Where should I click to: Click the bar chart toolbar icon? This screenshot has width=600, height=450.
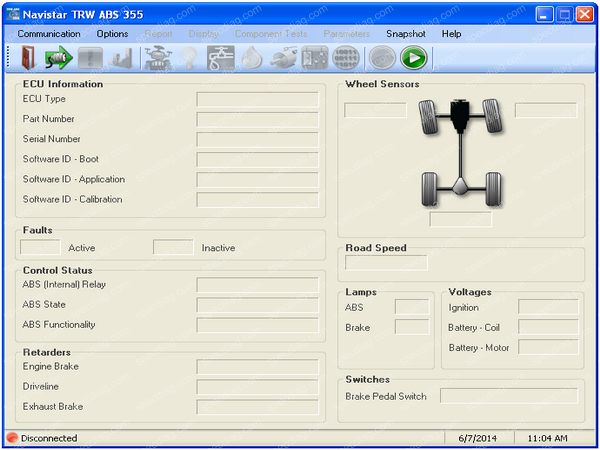click(x=122, y=58)
